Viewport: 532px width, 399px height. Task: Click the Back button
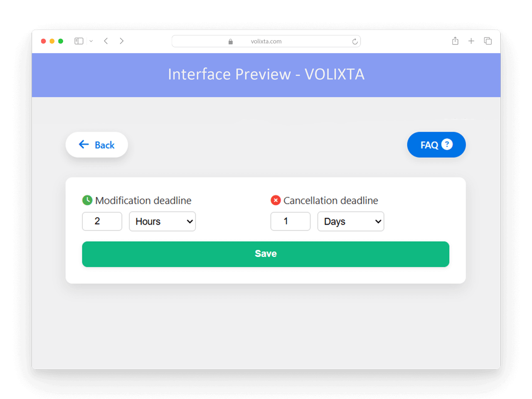[97, 145]
